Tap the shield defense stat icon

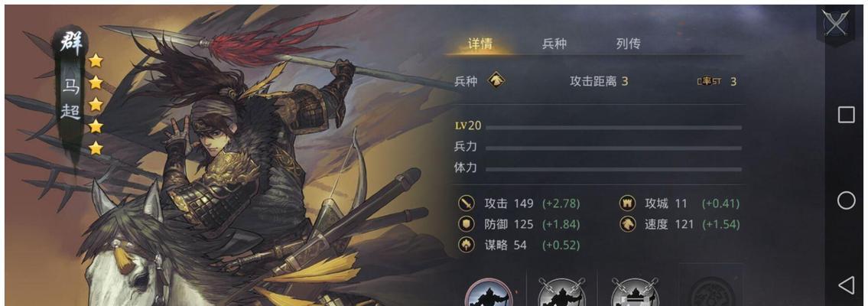467,224
